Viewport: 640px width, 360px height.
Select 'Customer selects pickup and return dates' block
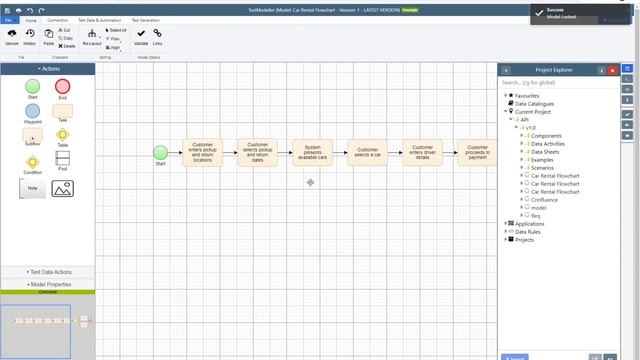(x=258, y=153)
